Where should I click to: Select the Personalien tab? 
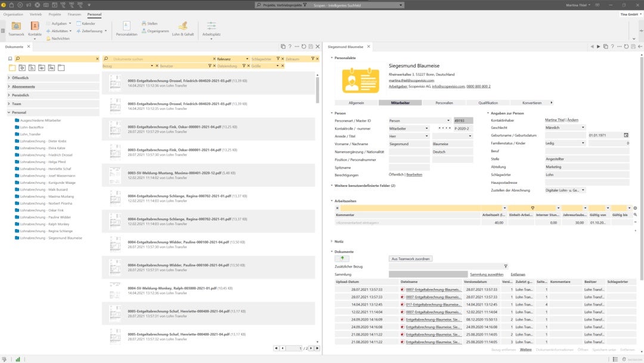(444, 103)
